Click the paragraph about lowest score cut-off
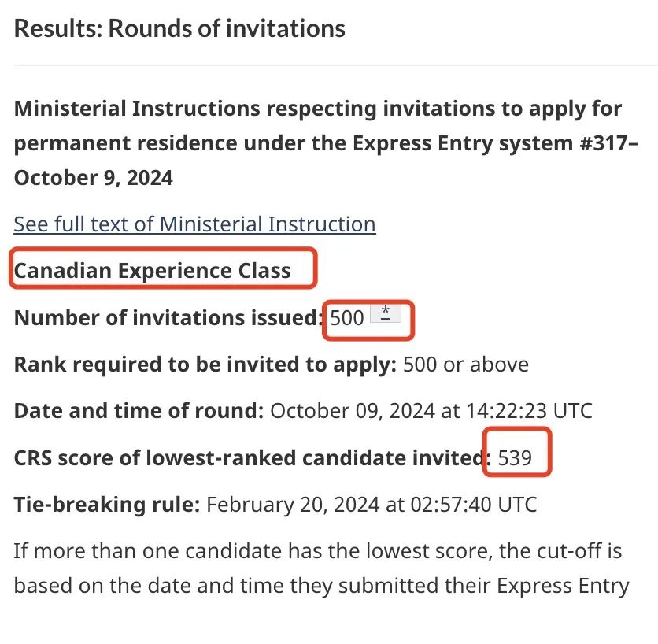 (x=321, y=568)
